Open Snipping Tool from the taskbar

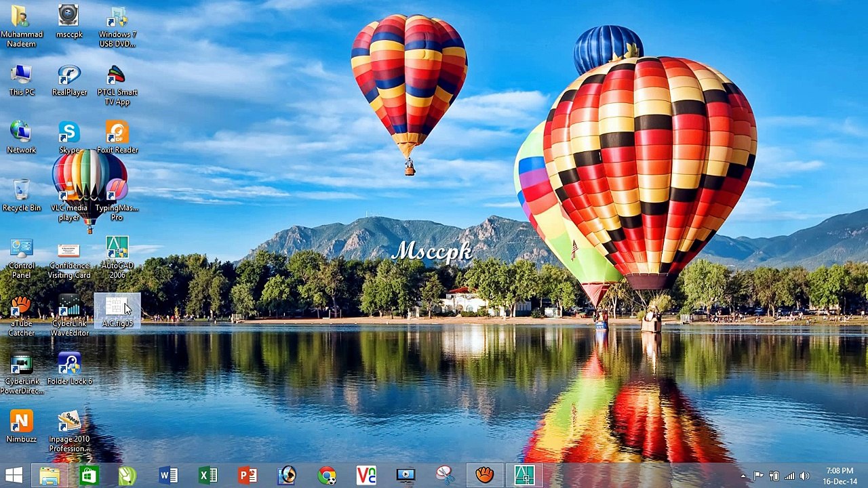pyautogui.click(x=445, y=475)
